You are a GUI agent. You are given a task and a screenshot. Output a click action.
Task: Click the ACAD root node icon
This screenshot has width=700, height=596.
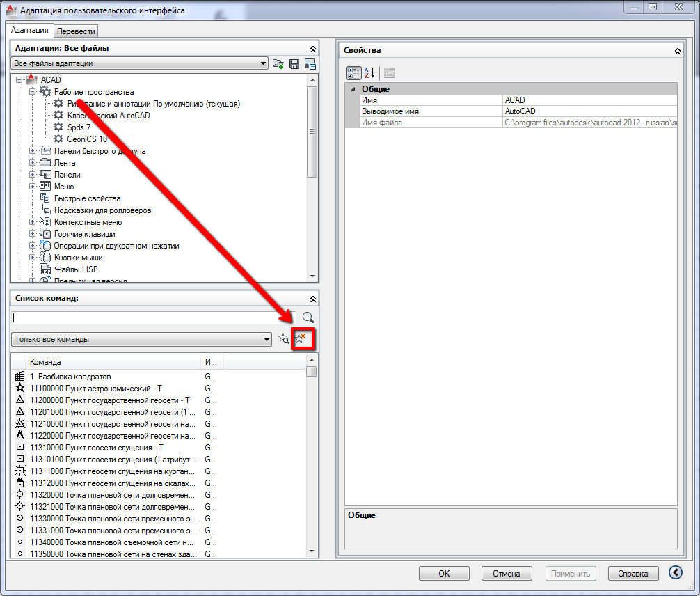31,79
